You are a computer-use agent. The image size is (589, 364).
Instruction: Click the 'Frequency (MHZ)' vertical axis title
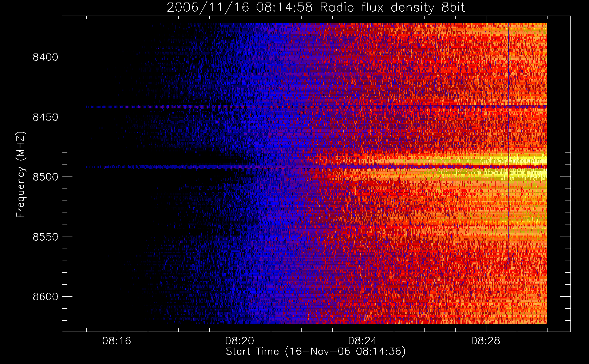[21, 175]
